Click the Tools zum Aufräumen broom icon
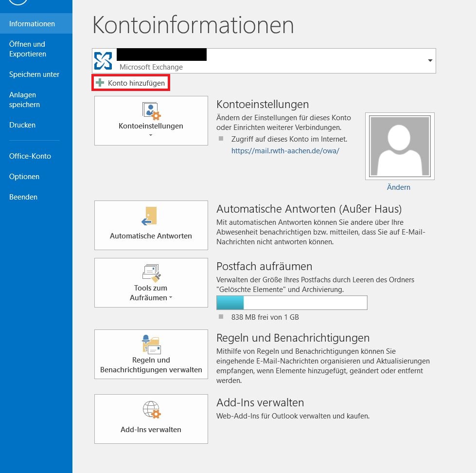 click(x=151, y=273)
